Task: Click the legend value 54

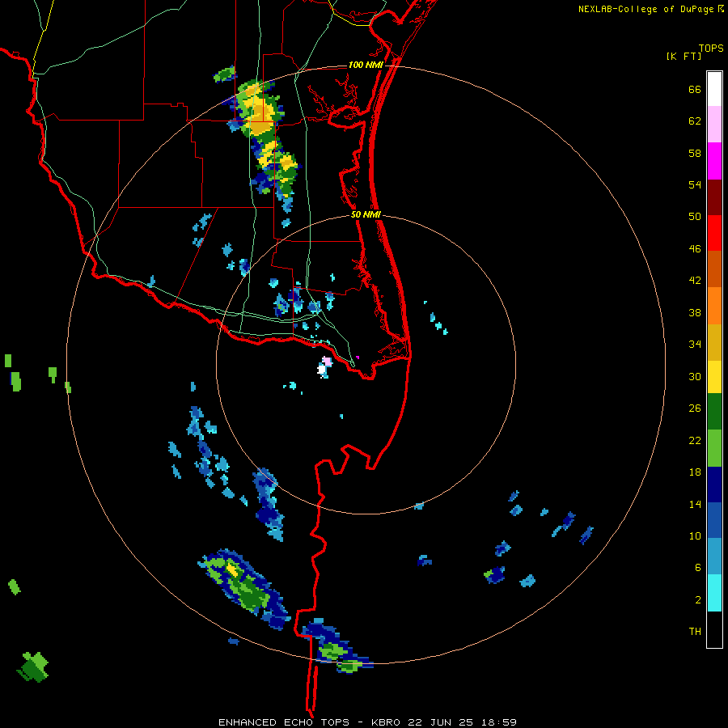Action: point(695,184)
